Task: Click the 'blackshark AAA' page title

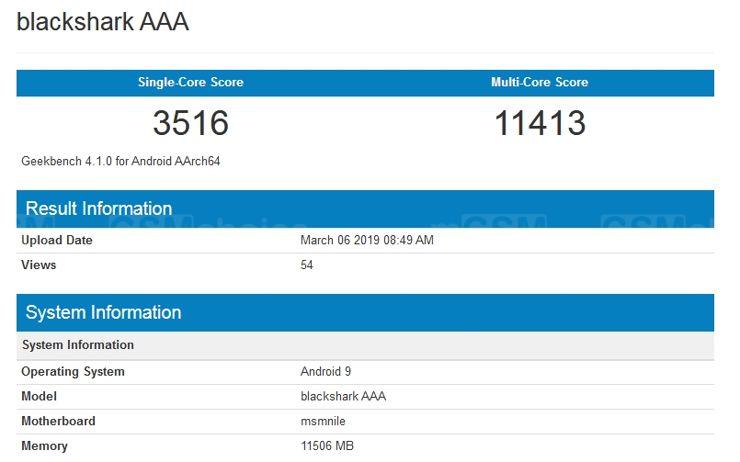Action: (102, 22)
